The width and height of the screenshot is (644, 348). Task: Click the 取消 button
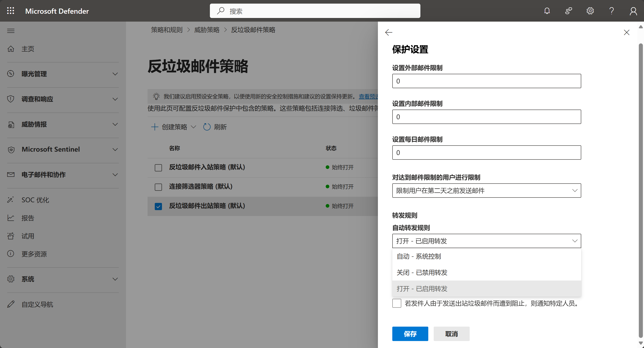[x=451, y=334]
